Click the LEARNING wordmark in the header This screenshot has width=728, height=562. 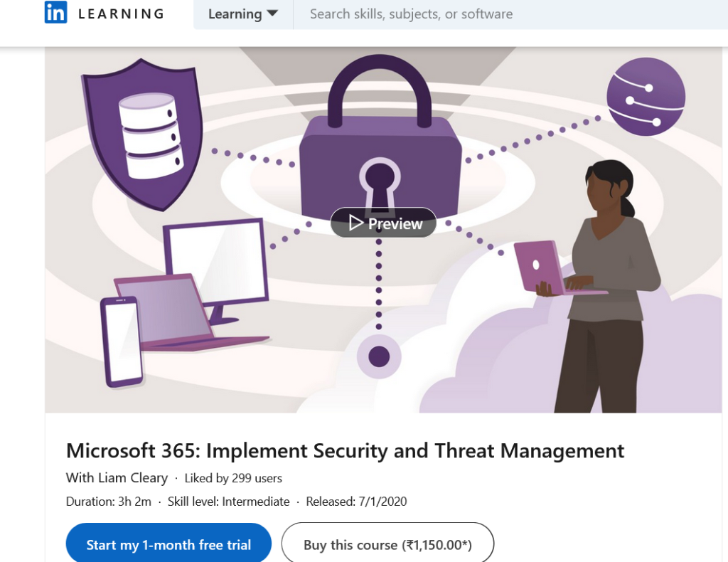click(121, 14)
